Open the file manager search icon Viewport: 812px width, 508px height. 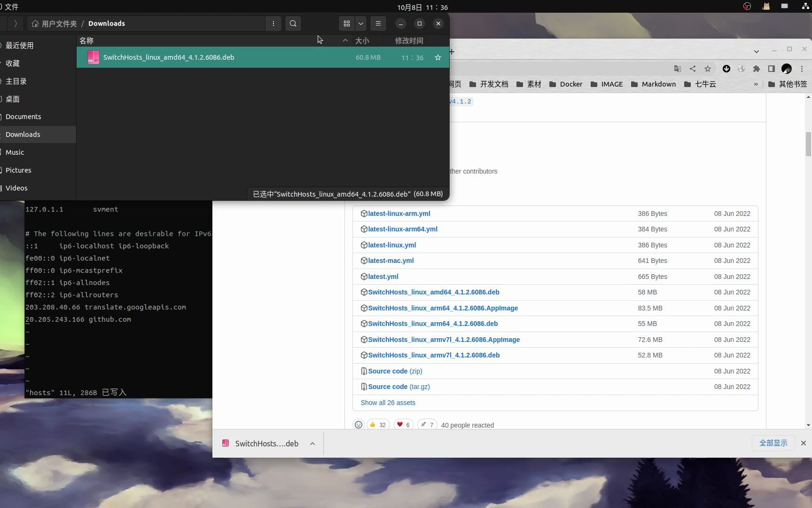pyautogui.click(x=293, y=24)
